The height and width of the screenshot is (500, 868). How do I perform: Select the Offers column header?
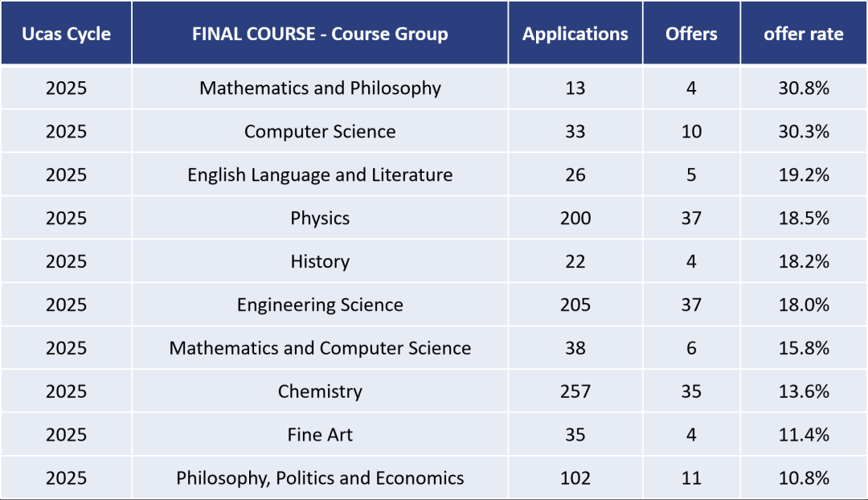pos(691,34)
